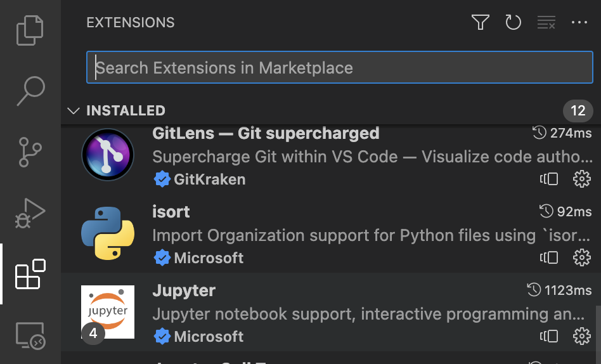Open the manage gear for isort
This screenshot has width=601, height=364.
point(581,257)
